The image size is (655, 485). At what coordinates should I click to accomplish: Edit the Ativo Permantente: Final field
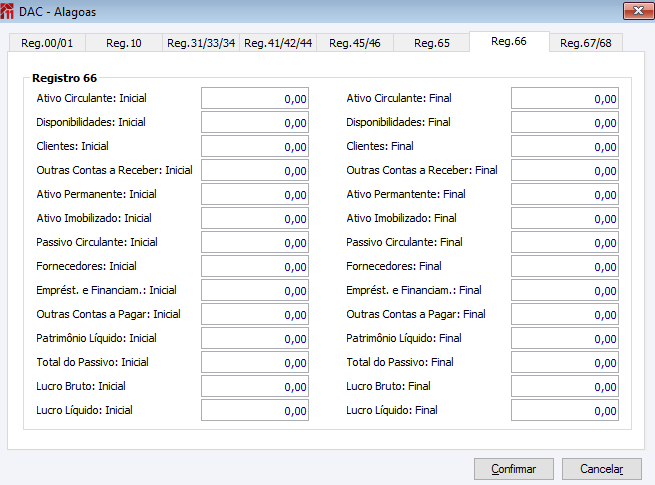tap(565, 195)
